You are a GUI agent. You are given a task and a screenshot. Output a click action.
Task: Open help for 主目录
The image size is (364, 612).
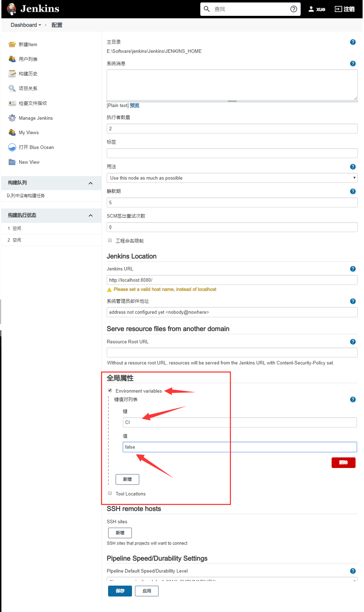pos(353,42)
